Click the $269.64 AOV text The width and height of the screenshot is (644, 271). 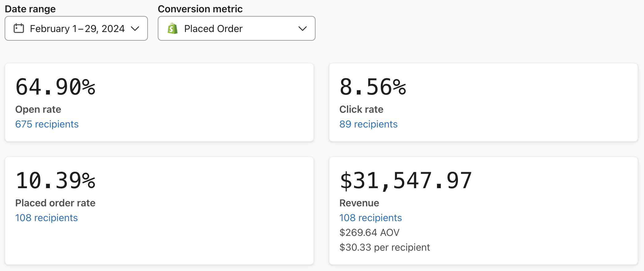(x=369, y=233)
